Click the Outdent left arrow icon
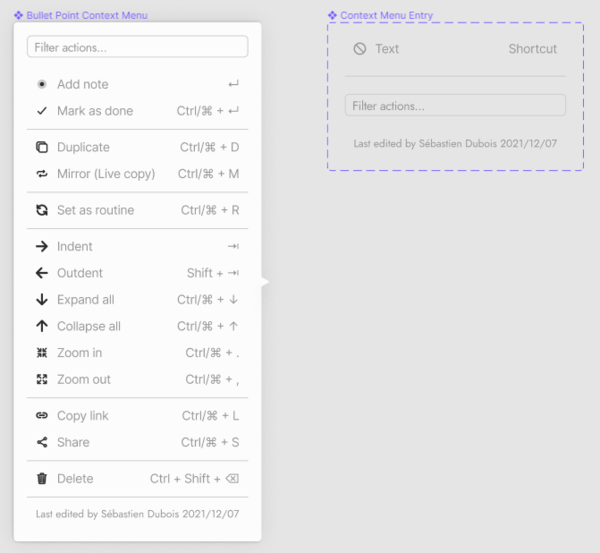Screen dimensions: 600x553 click(42, 273)
